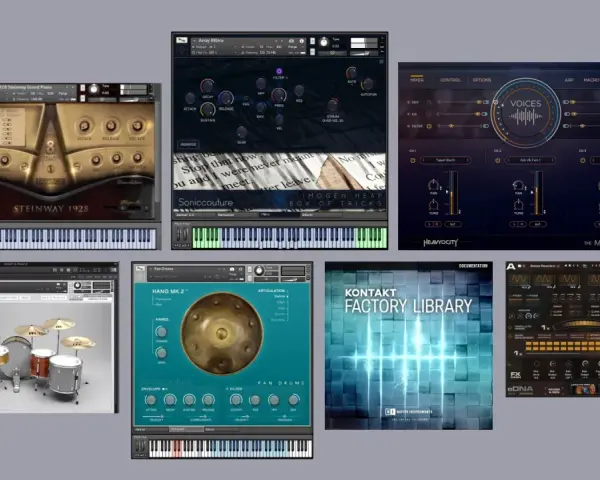Select the first Articulation entry in Pan Drums

[281, 296]
